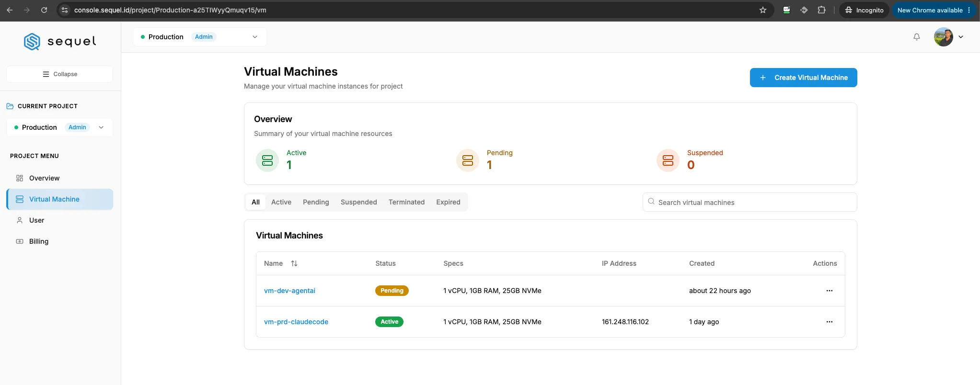
Task: Click the Search virtual machines field
Action: [749, 202]
